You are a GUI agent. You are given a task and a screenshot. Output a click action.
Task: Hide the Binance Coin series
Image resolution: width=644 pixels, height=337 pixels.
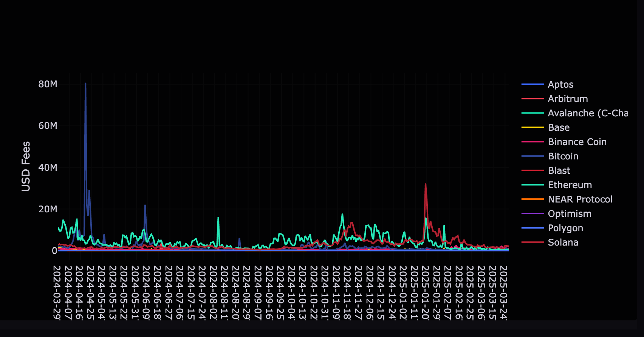[577, 142]
